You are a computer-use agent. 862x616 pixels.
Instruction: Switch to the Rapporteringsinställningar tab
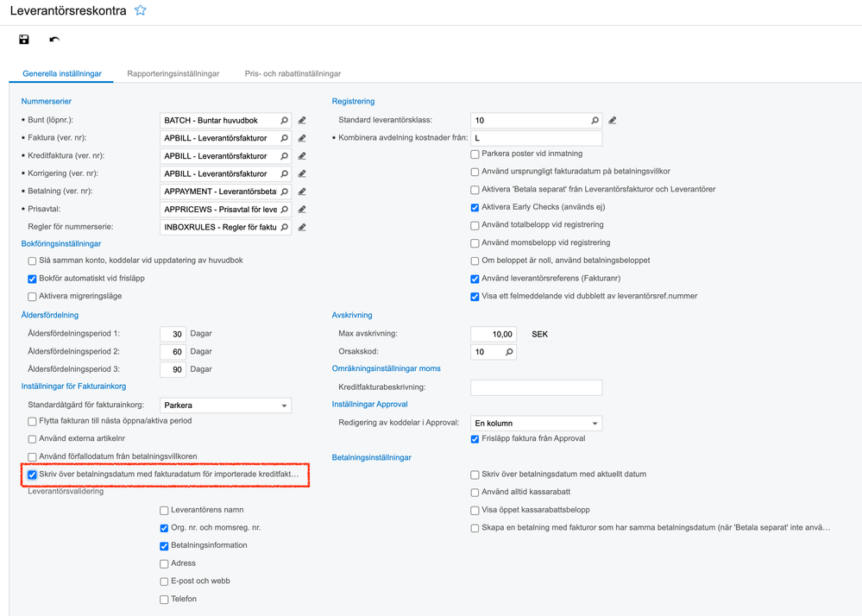173,74
